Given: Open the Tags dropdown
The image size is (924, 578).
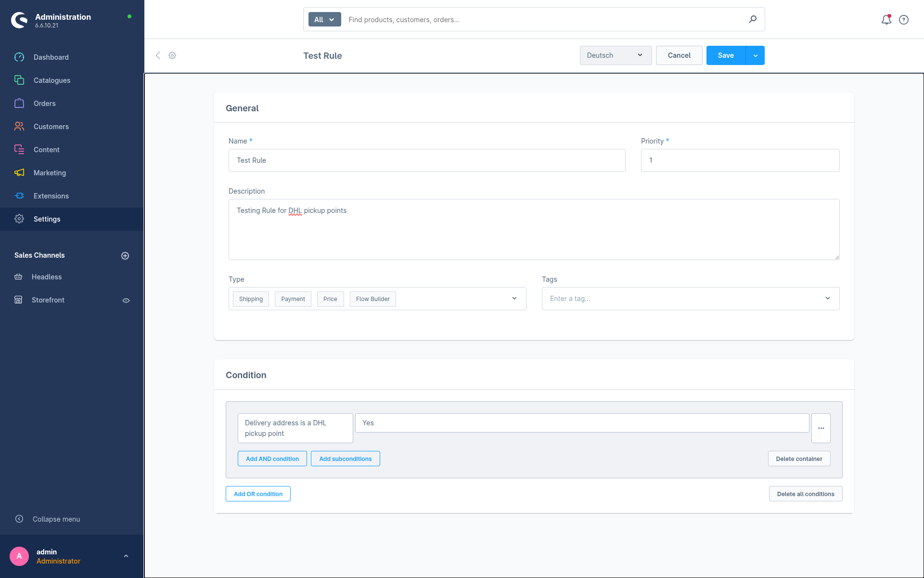Looking at the screenshot, I should [x=828, y=299].
